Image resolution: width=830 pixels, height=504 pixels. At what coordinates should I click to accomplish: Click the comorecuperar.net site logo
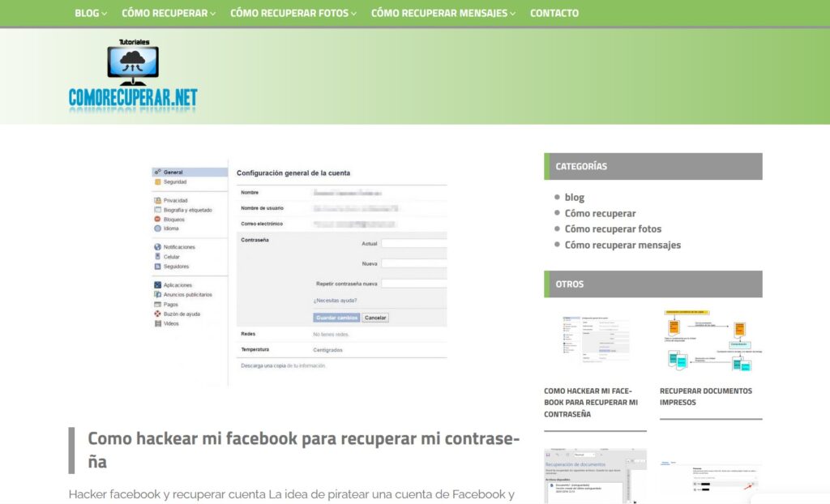pos(133,75)
